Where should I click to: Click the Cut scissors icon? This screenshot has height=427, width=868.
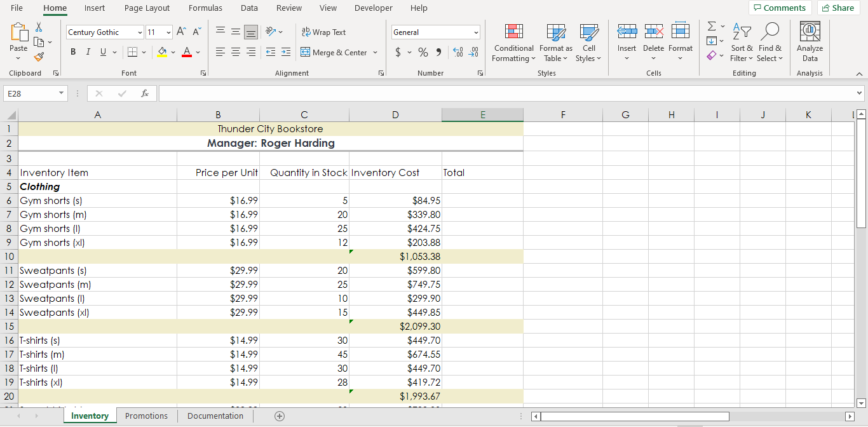tap(39, 27)
